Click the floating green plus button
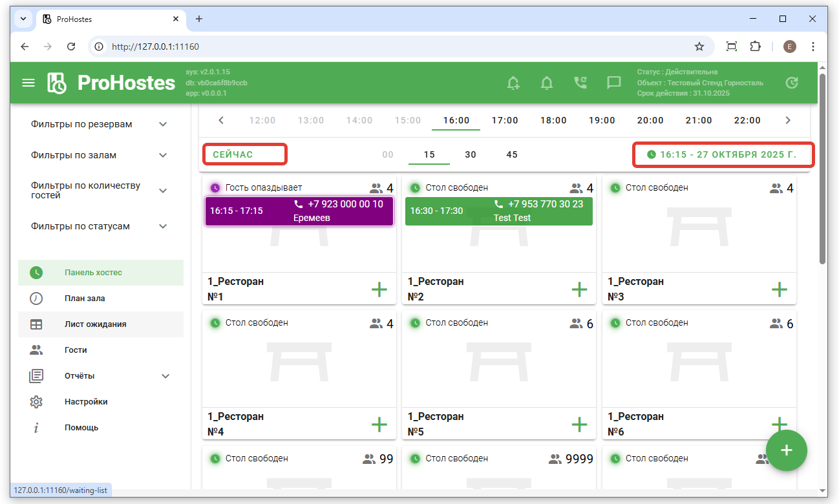Viewport: 839px width, 504px height. click(x=786, y=450)
